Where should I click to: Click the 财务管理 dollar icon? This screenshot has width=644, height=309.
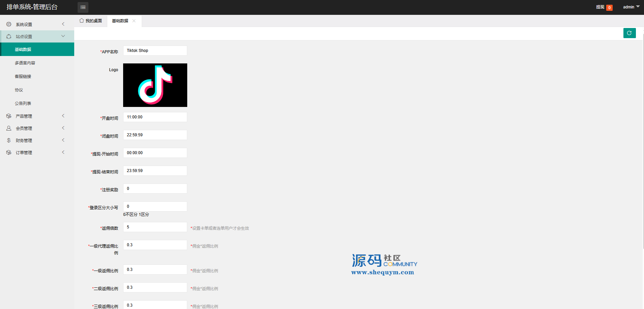point(9,140)
